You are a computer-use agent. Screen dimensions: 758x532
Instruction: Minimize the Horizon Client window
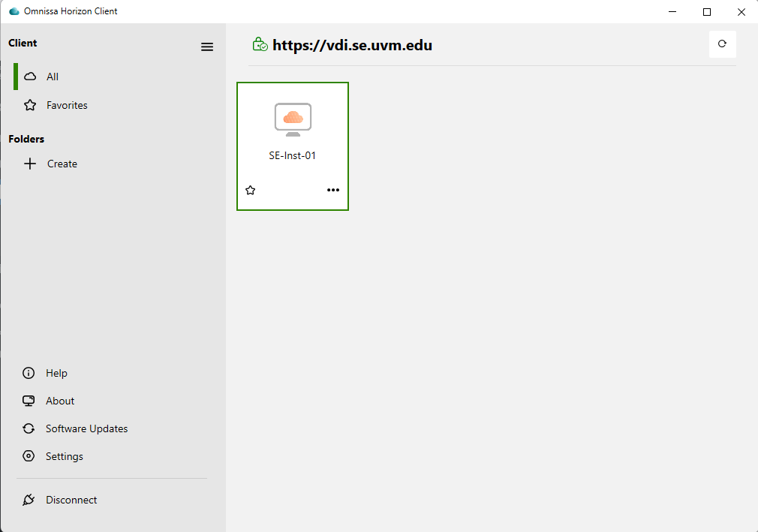pyautogui.click(x=672, y=11)
